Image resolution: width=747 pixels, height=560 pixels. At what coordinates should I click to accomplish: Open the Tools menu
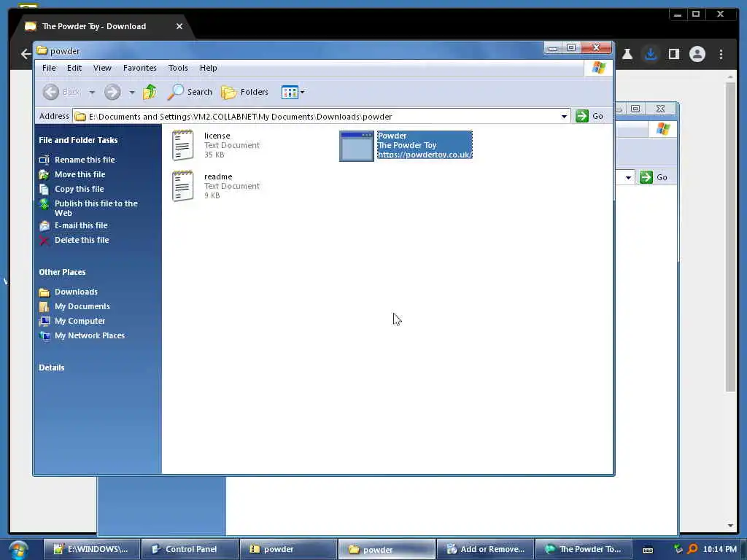[x=178, y=68]
